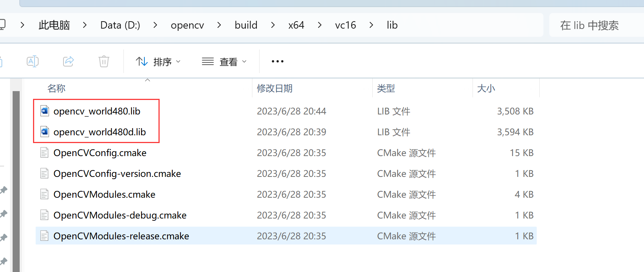Click the 在 lib 中搜索 search box
The width and height of the screenshot is (644, 272).
(596, 25)
